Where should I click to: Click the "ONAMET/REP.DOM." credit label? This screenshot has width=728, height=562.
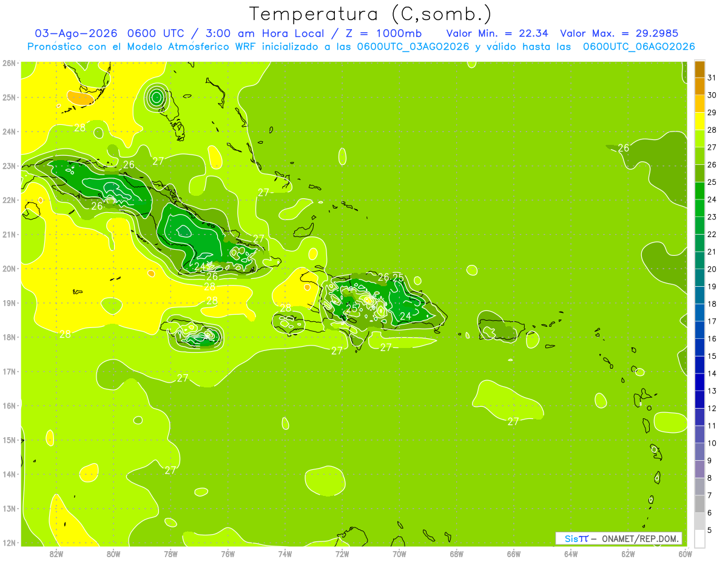tap(639, 538)
